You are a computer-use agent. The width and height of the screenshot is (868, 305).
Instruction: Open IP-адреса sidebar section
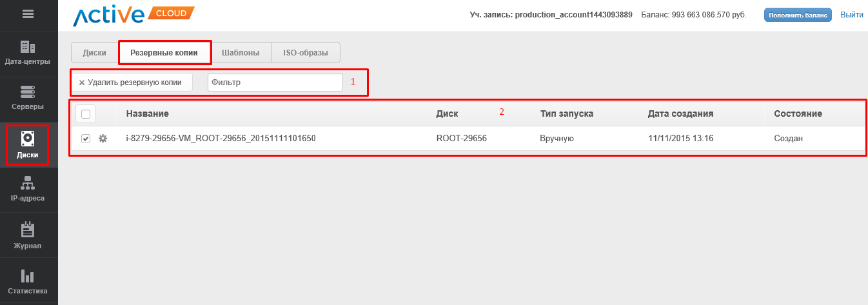point(28,190)
